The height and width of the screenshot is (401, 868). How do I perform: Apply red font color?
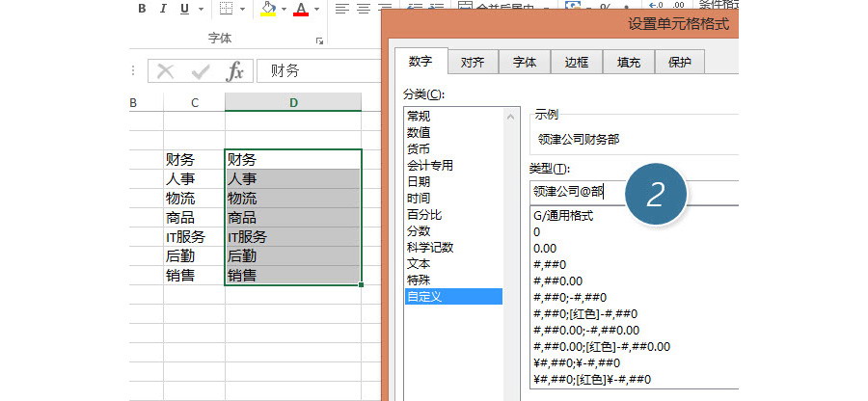[301, 9]
